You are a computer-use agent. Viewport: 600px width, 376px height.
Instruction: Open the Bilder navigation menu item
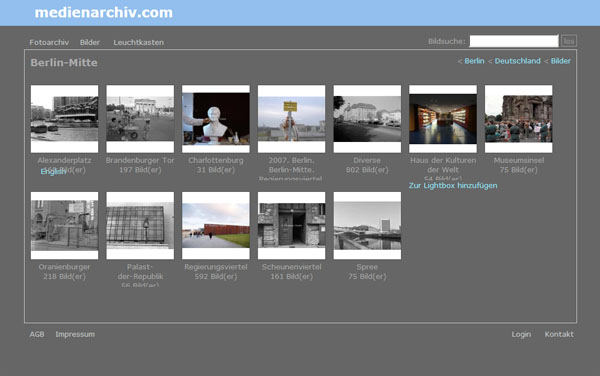coord(90,42)
